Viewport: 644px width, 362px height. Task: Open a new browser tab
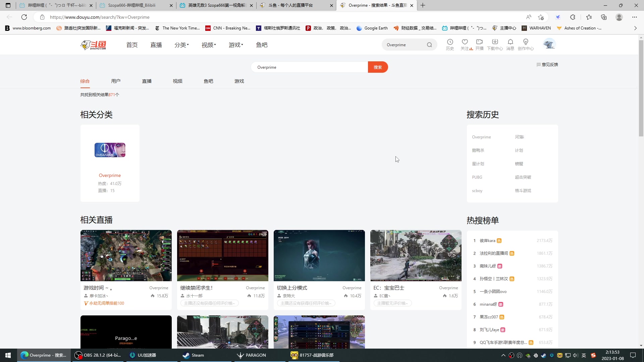[423, 5]
